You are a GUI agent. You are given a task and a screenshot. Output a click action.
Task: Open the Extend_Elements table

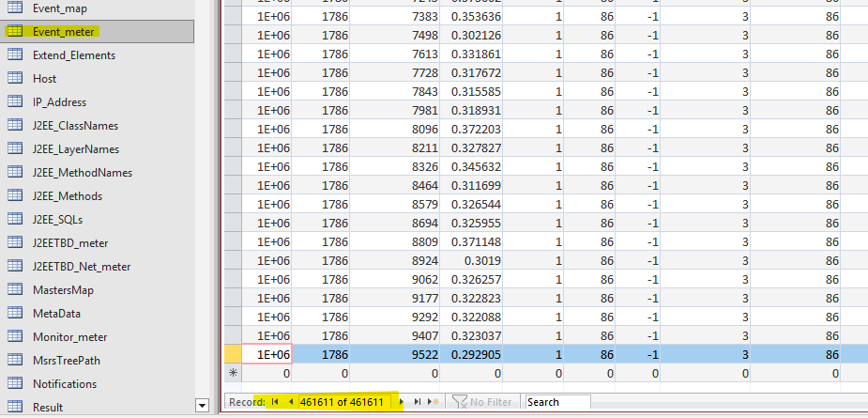[98, 55]
